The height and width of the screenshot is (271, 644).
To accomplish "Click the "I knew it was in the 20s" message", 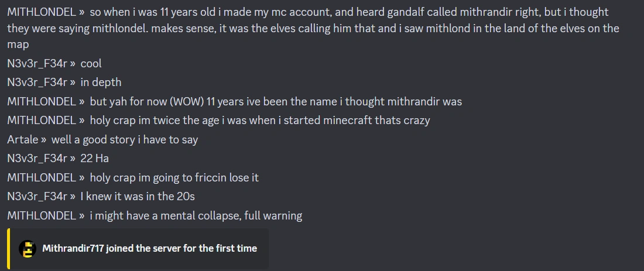I will click(138, 196).
